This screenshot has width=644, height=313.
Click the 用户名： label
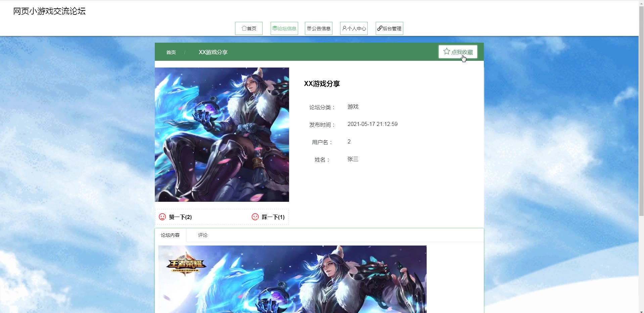pos(322,142)
